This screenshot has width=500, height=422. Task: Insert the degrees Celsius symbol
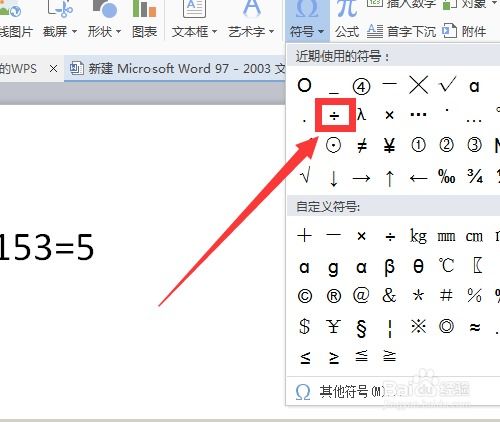446,266
